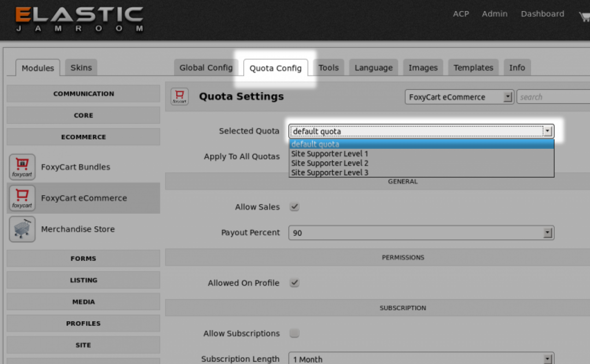Select the Modules tab
The image size is (590, 364).
(x=38, y=68)
